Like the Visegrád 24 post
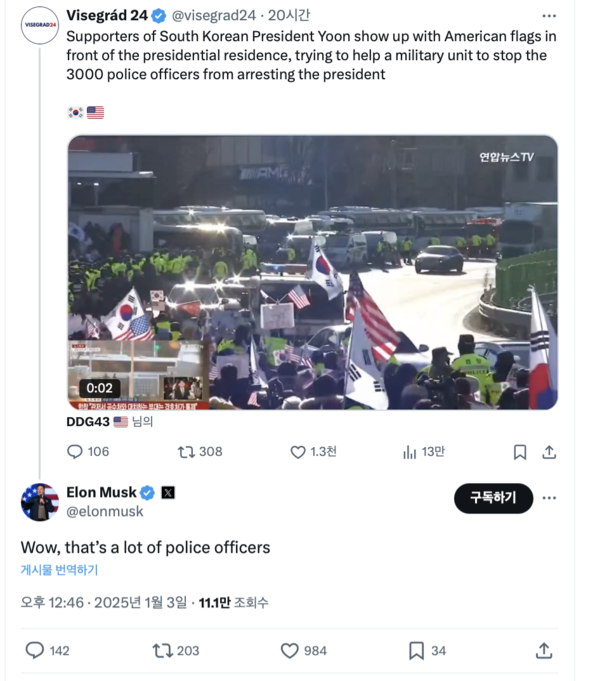 point(298,452)
